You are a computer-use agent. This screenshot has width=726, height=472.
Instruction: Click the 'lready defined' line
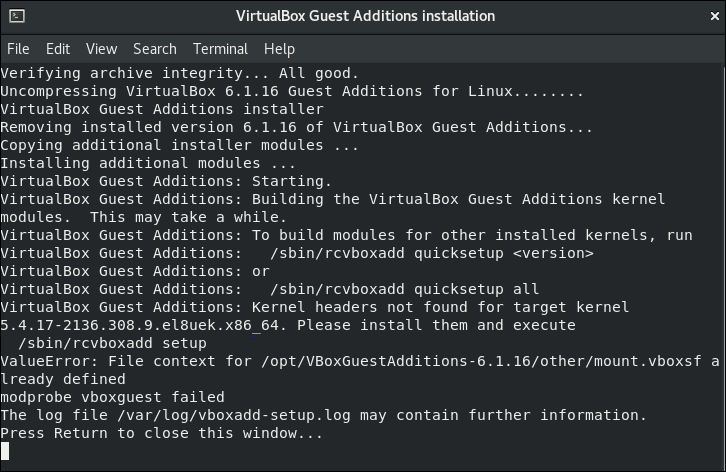(63, 379)
